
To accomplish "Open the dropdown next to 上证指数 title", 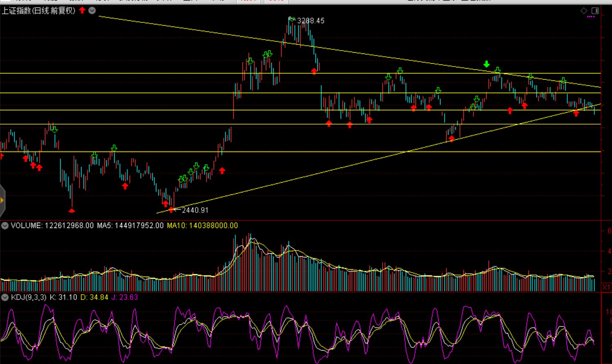I will pos(92,11).
